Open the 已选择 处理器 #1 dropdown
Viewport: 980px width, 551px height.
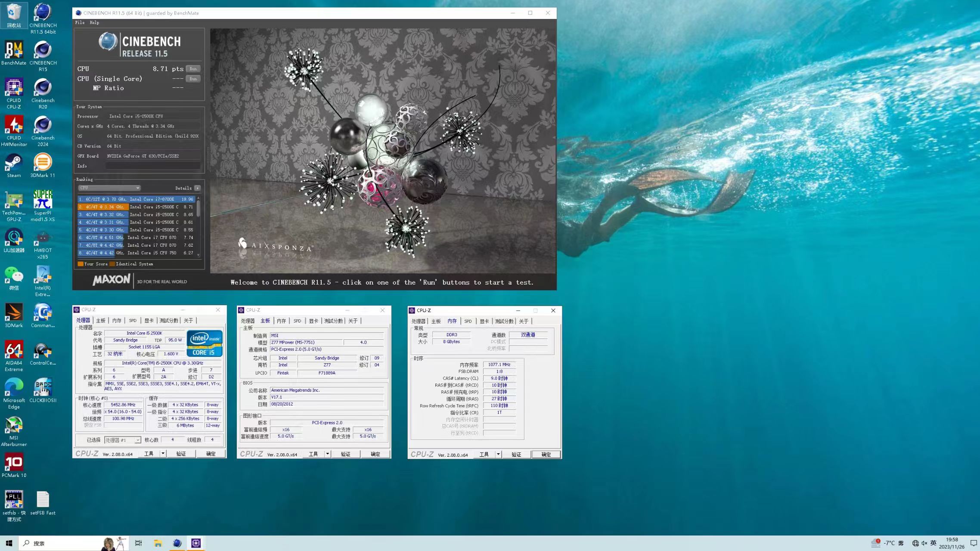123,440
